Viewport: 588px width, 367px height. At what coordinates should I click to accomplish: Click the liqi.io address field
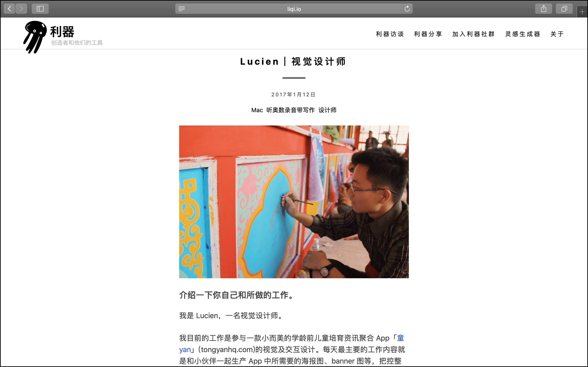[294, 9]
